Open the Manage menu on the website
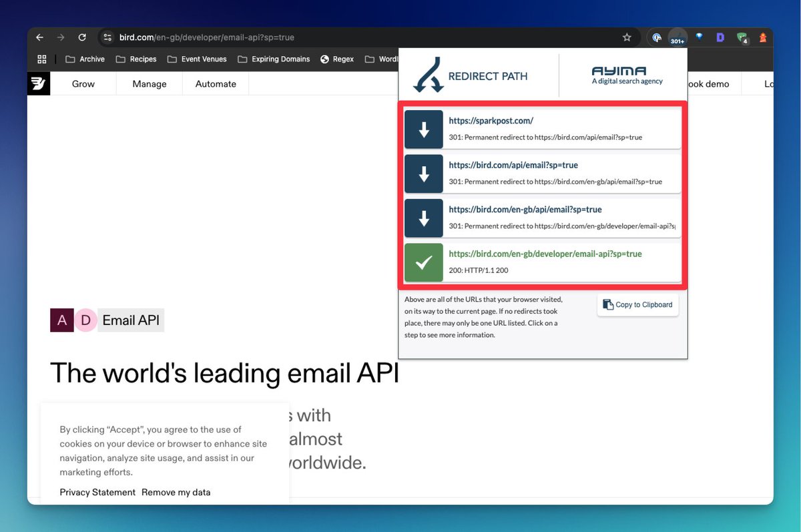This screenshot has width=801, height=532. coord(150,84)
